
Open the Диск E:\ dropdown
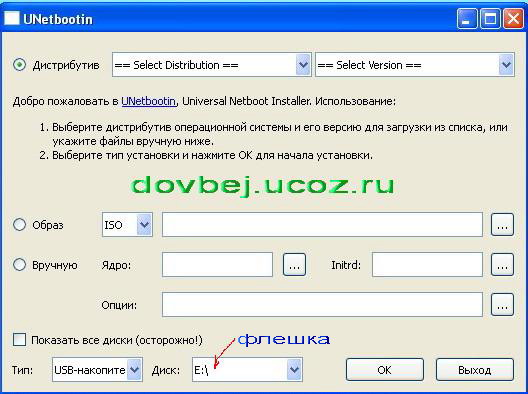tap(247, 370)
